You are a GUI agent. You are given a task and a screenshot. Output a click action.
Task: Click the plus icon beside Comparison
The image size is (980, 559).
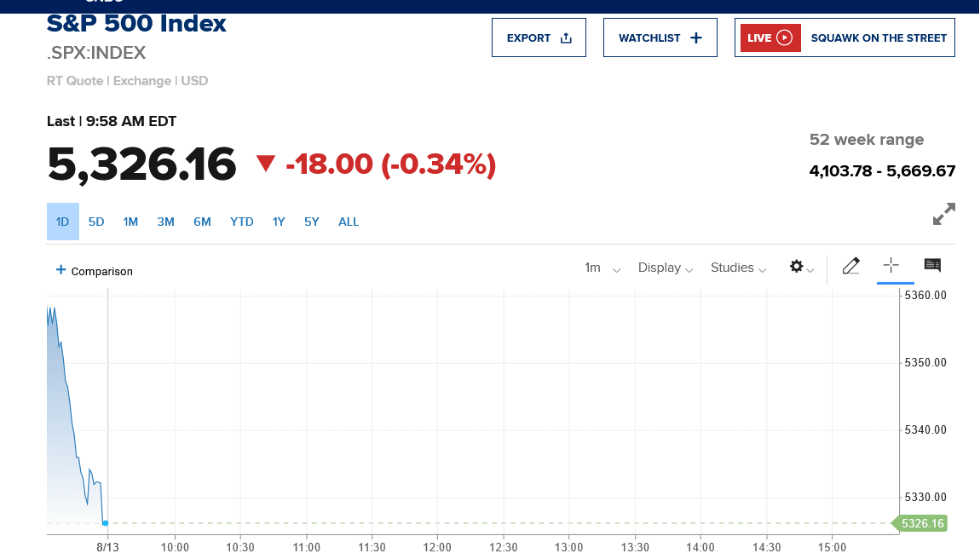point(61,270)
